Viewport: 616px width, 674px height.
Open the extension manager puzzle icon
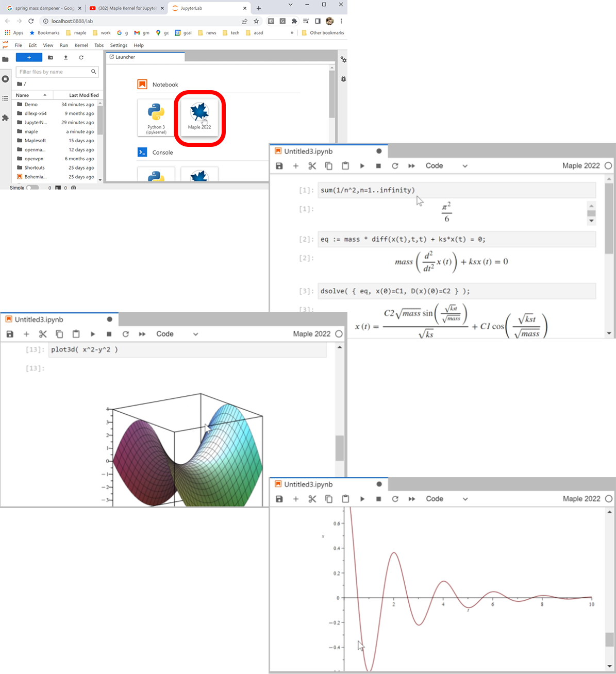(x=5, y=118)
